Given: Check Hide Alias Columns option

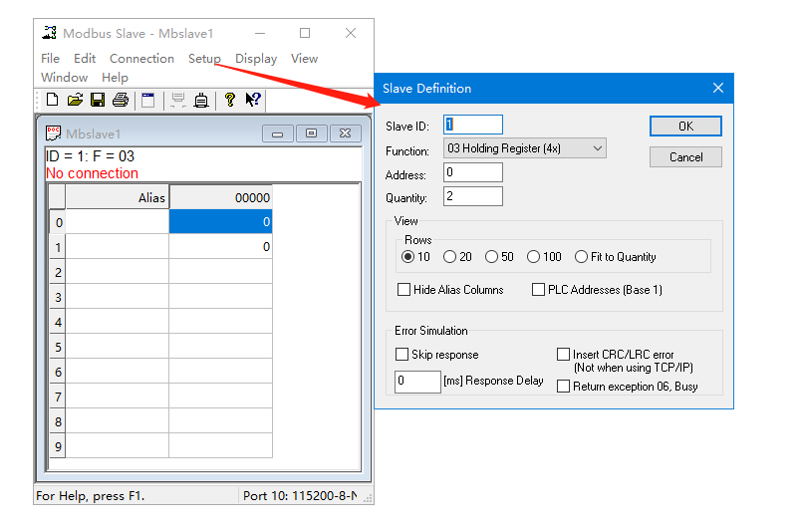Looking at the screenshot, I should 404,290.
